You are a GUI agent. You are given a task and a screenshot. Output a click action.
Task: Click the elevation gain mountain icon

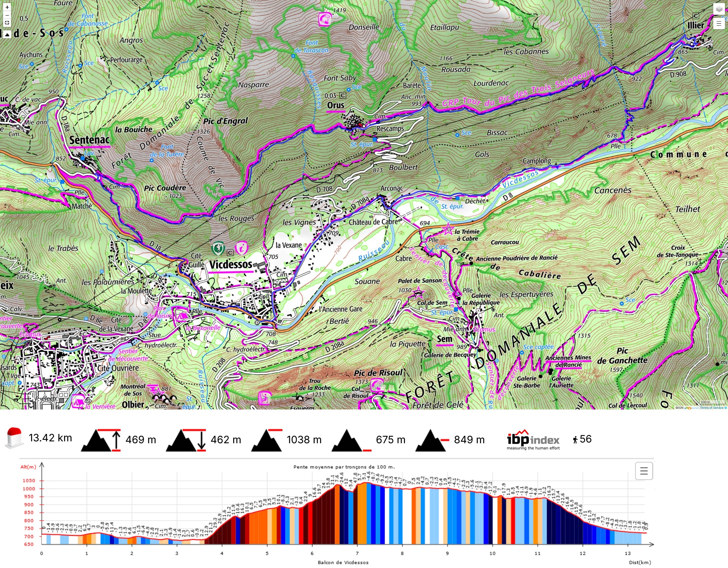(101, 440)
